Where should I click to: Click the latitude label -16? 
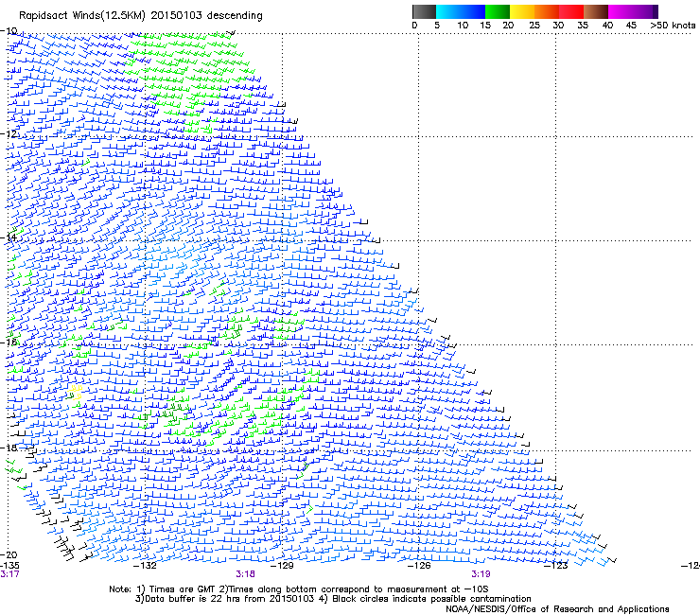coord(9,342)
